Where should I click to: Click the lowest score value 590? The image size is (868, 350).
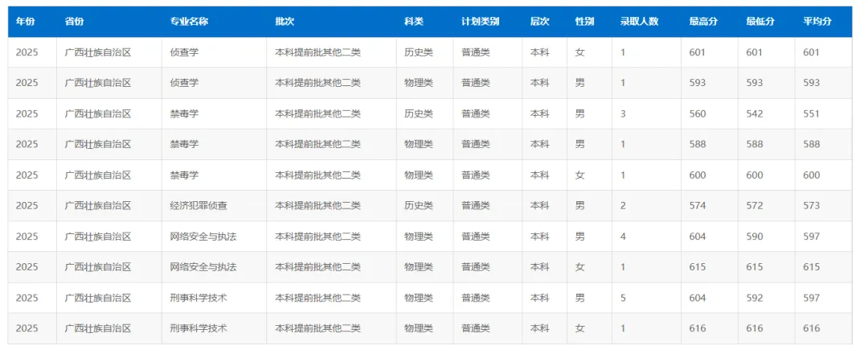point(755,237)
